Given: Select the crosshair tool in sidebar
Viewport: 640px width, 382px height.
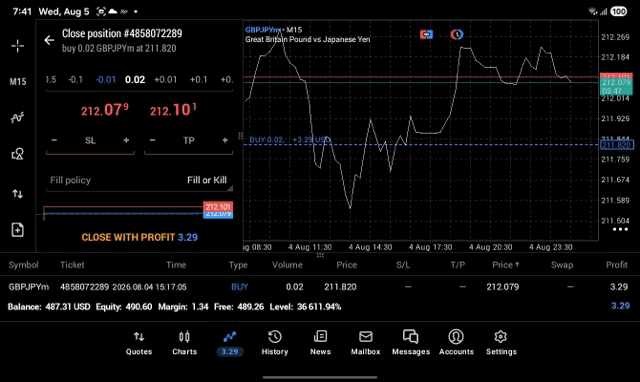Looking at the screenshot, I should point(18,46).
